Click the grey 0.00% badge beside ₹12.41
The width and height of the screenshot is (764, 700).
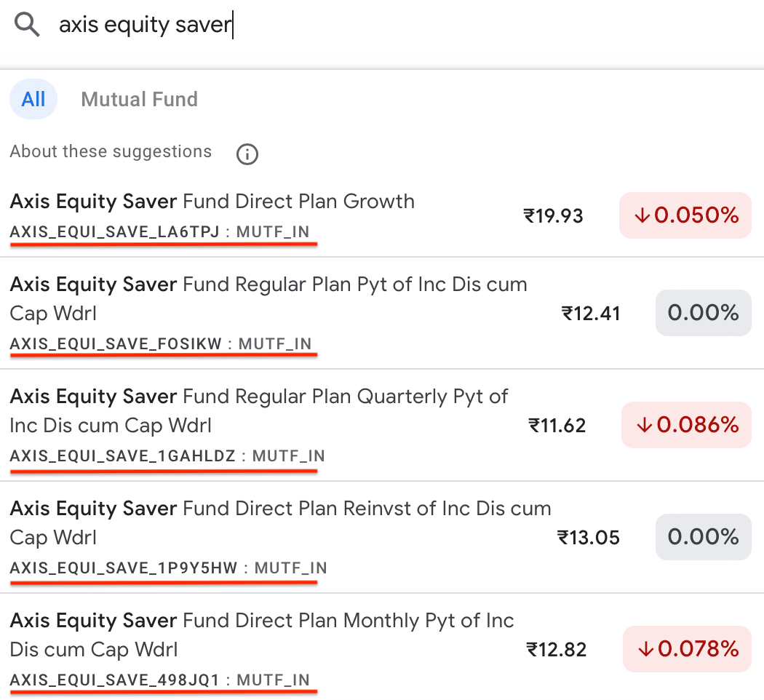tap(703, 313)
